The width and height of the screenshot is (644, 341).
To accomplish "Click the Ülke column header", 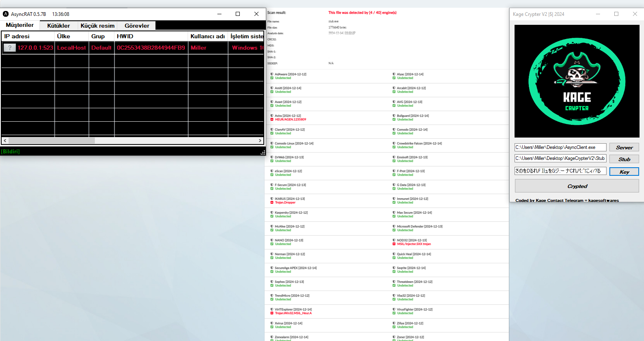I will tap(72, 36).
